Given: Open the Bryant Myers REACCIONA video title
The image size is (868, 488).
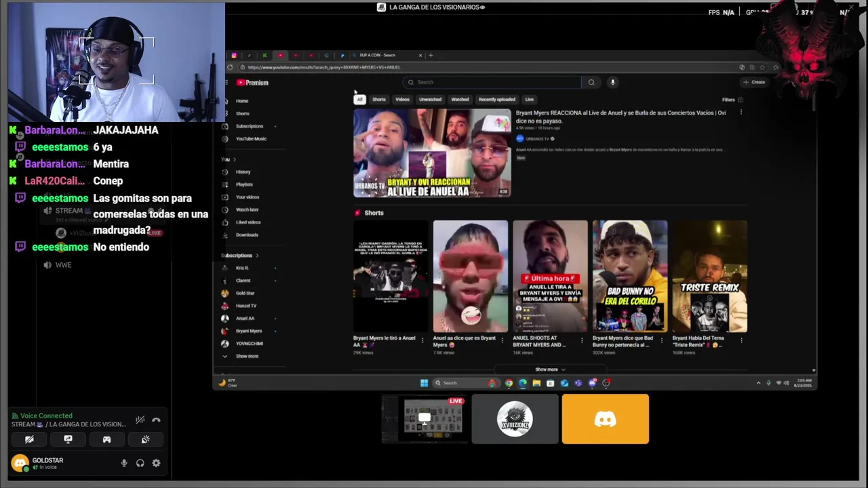Looking at the screenshot, I should click(620, 117).
